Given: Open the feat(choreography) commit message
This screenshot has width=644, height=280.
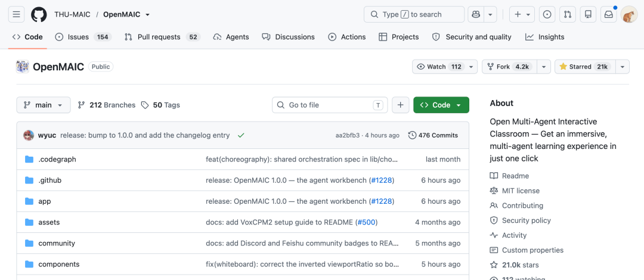Looking at the screenshot, I should tap(302, 159).
